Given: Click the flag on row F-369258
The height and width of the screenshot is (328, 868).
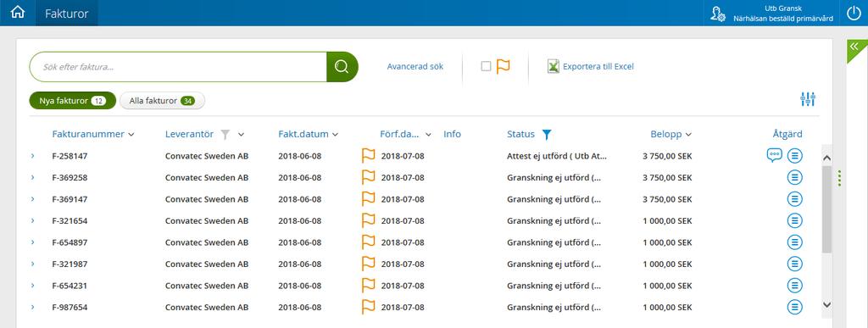Looking at the screenshot, I should (368, 177).
